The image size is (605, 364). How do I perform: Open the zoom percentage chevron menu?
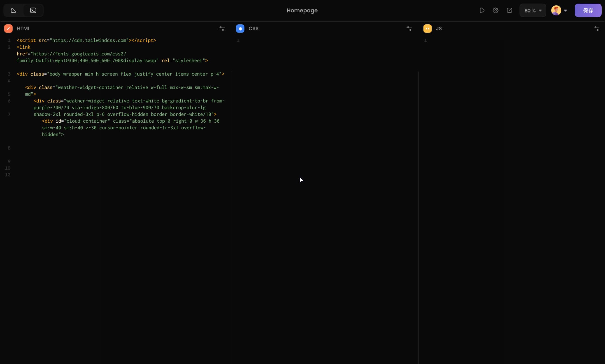coord(540,10)
